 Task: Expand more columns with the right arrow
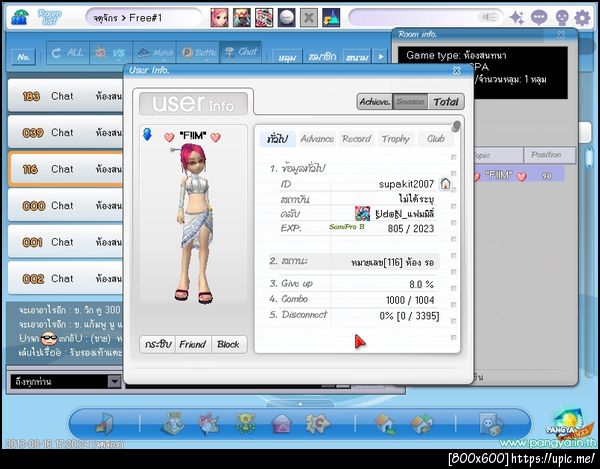click(380, 57)
